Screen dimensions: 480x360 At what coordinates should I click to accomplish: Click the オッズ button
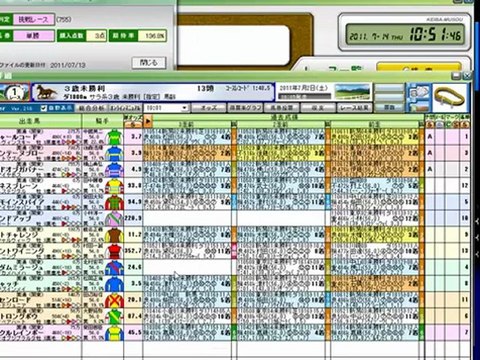tap(208, 108)
